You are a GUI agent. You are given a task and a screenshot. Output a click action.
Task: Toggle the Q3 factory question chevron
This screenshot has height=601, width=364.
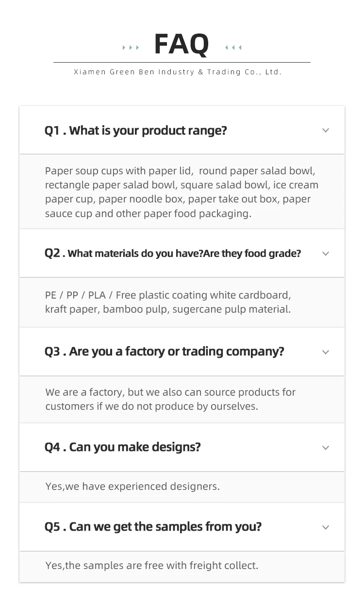pyautogui.click(x=326, y=352)
